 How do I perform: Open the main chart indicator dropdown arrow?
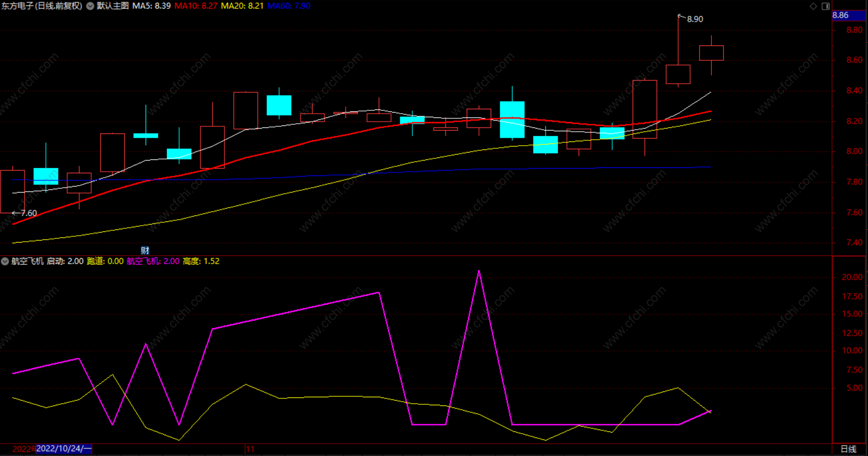(90, 6)
